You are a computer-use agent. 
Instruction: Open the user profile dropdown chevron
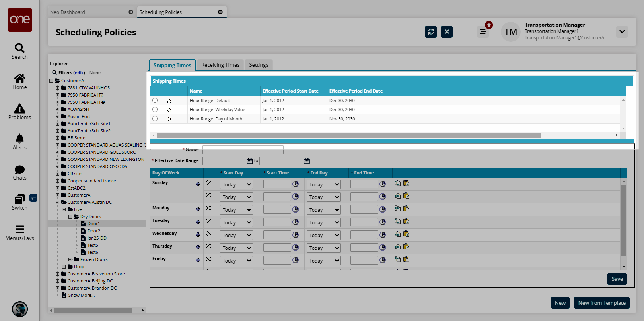(622, 32)
